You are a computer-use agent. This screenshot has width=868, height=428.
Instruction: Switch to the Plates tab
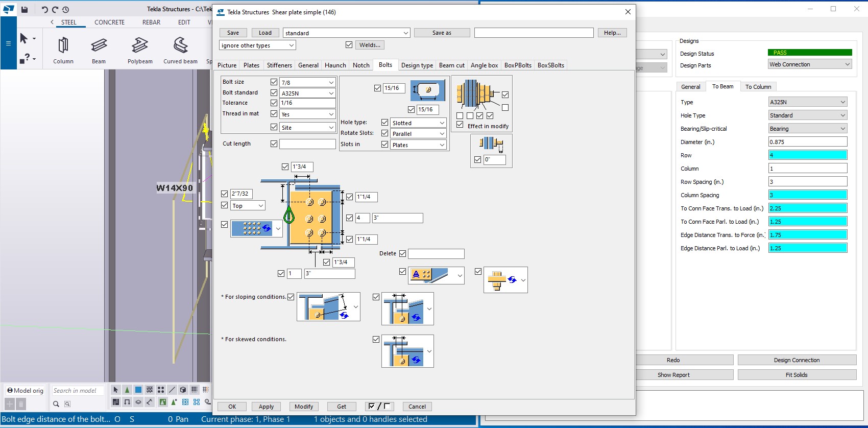click(x=251, y=65)
